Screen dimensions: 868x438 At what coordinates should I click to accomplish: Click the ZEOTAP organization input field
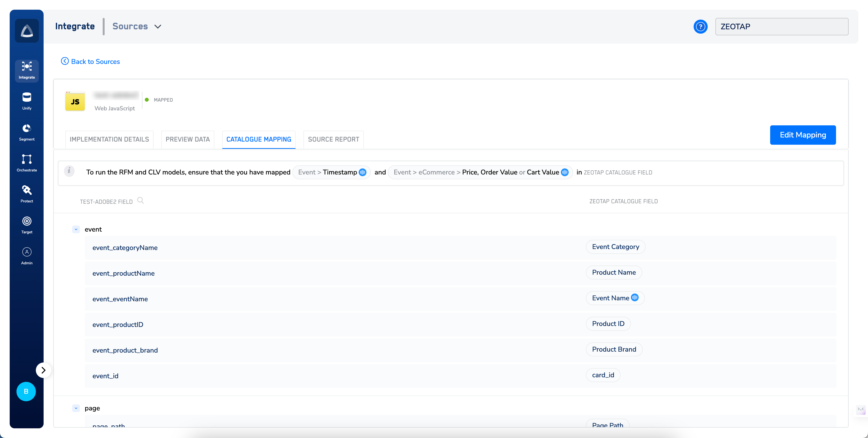781,27
